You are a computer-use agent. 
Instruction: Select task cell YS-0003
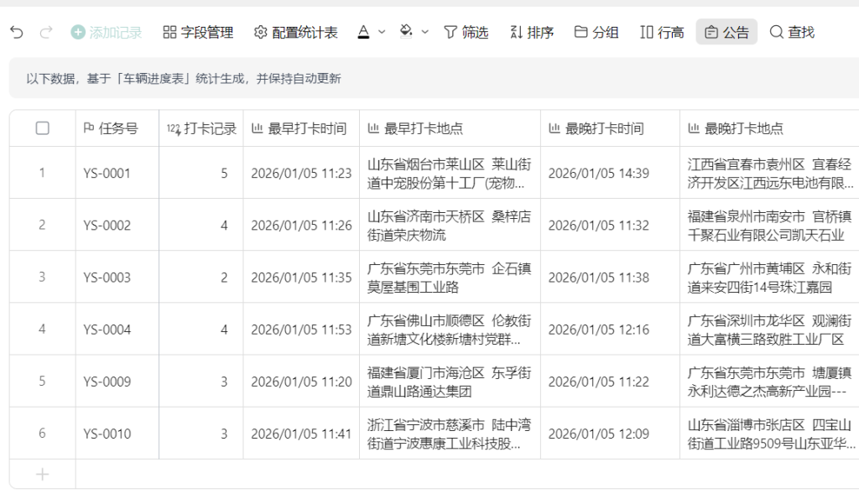click(117, 278)
